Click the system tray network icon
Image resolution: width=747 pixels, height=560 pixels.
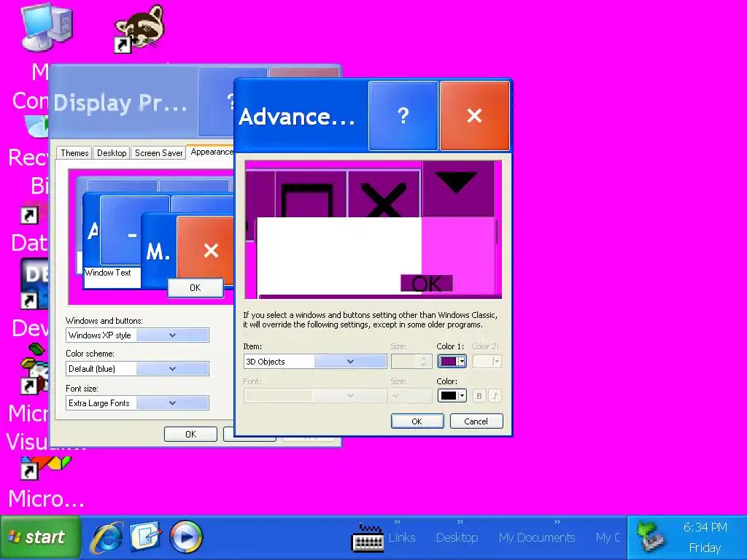651,537
